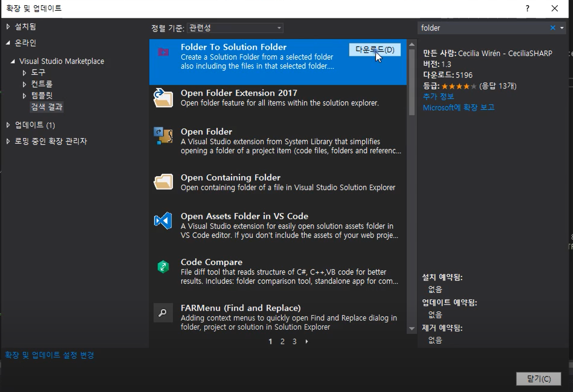
Task: Go to results page 2
Action: tap(282, 342)
